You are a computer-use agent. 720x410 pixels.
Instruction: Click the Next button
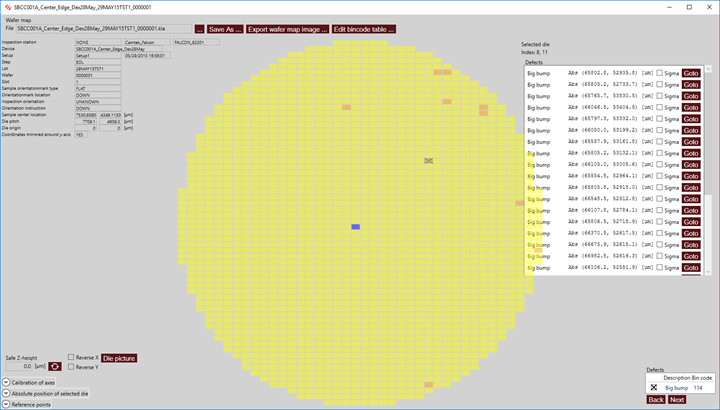point(677,399)
